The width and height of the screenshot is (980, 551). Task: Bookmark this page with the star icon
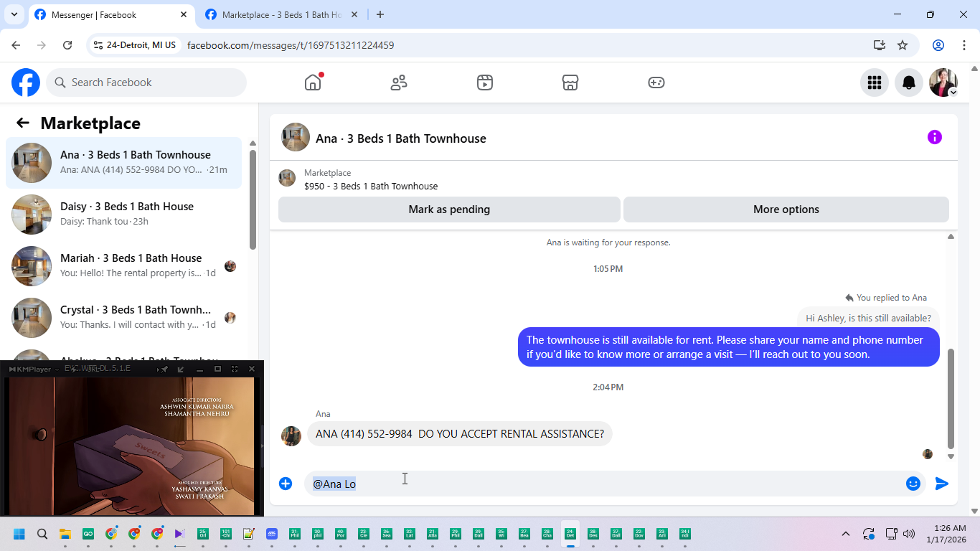pyautogui.click(x=903, y=45)
